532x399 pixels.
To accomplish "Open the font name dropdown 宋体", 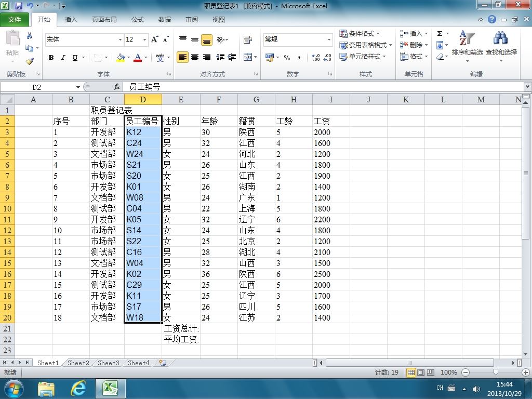I will click(120, 39).
